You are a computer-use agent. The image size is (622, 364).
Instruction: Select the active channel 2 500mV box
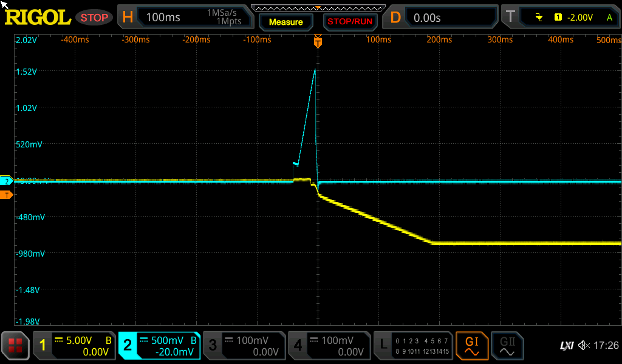(159, 346)
